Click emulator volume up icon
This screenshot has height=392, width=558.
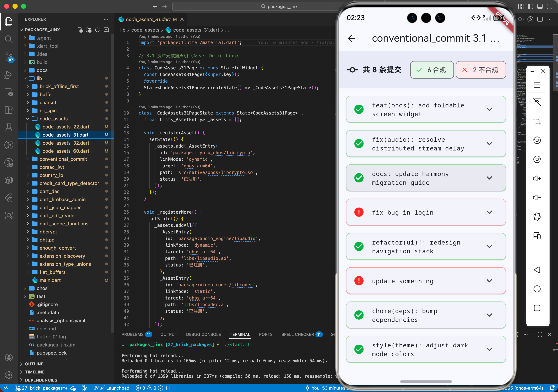tap(537, 179)
